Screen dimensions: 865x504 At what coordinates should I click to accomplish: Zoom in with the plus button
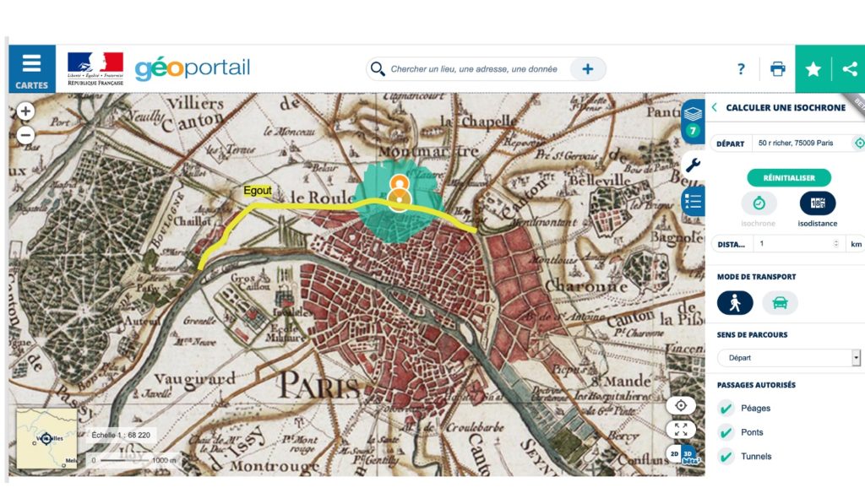(25, 111)
